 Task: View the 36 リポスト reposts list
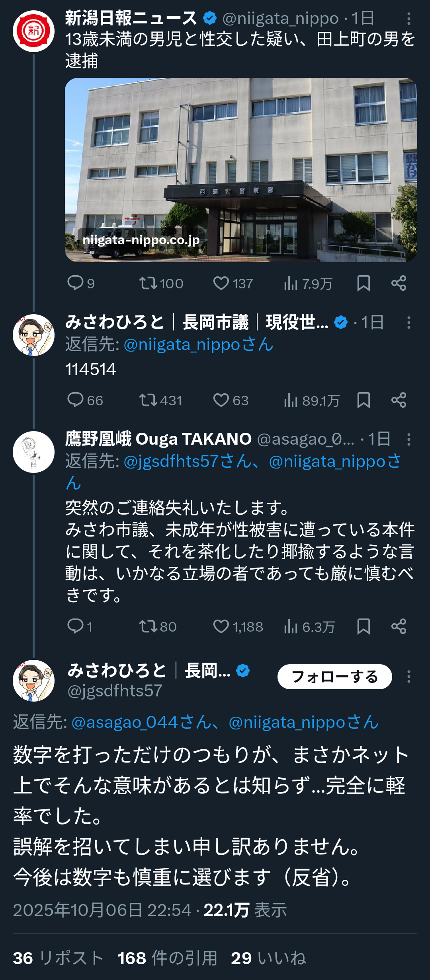coord(58,958)
